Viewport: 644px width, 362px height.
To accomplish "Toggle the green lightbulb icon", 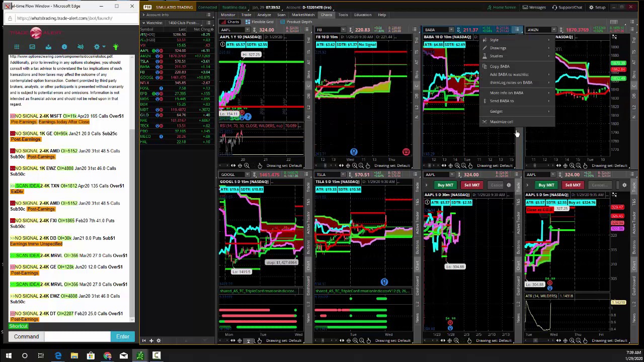I will point(115,47).
